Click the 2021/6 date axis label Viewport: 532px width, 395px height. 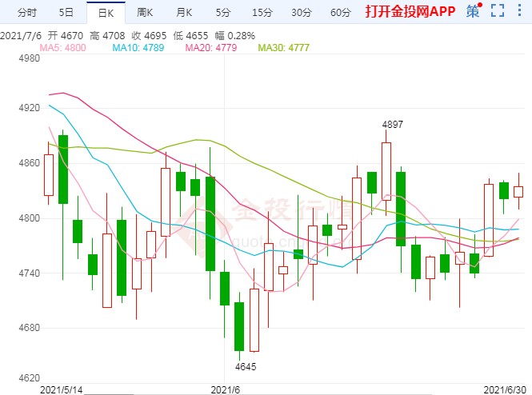tap(226, 388)
